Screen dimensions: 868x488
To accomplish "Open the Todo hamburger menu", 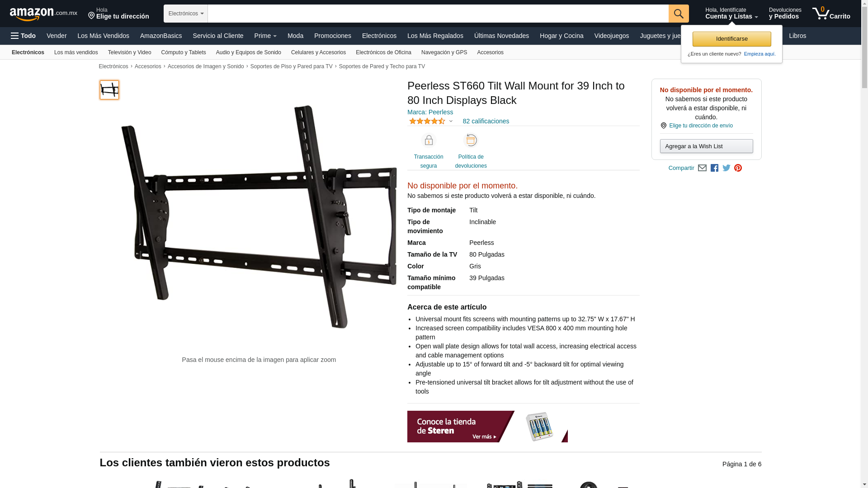I will [23, 36].
